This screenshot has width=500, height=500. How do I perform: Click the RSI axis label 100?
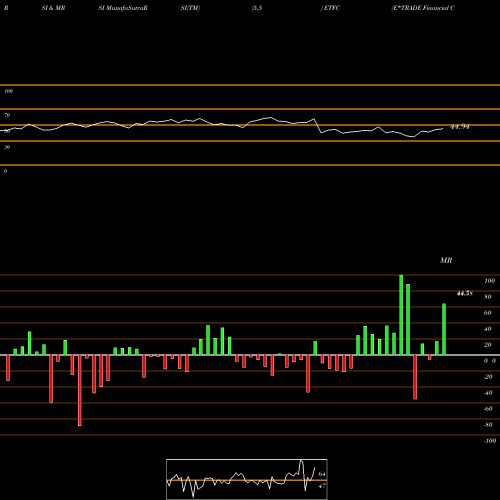tap(8, 91)
